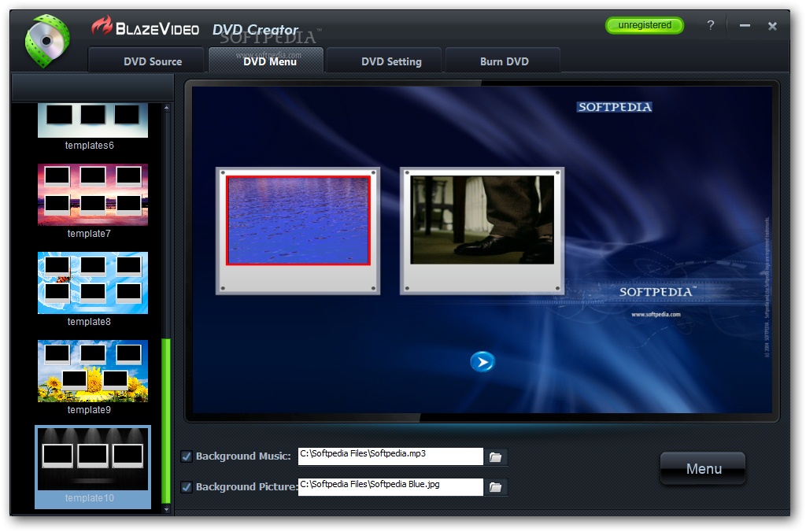
Task: Click the green template list scrollbar handle
Action: (x=166, y=420)
